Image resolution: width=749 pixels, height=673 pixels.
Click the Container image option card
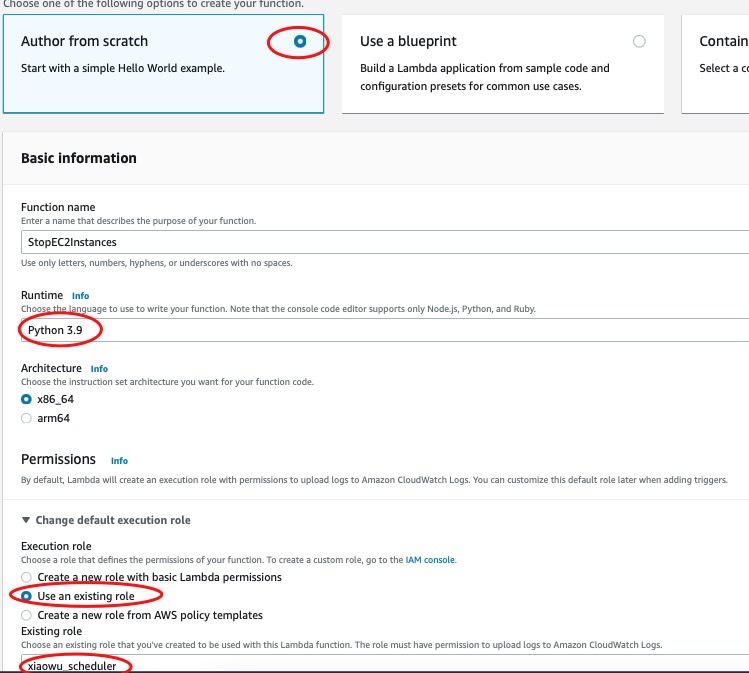(715, 64)
